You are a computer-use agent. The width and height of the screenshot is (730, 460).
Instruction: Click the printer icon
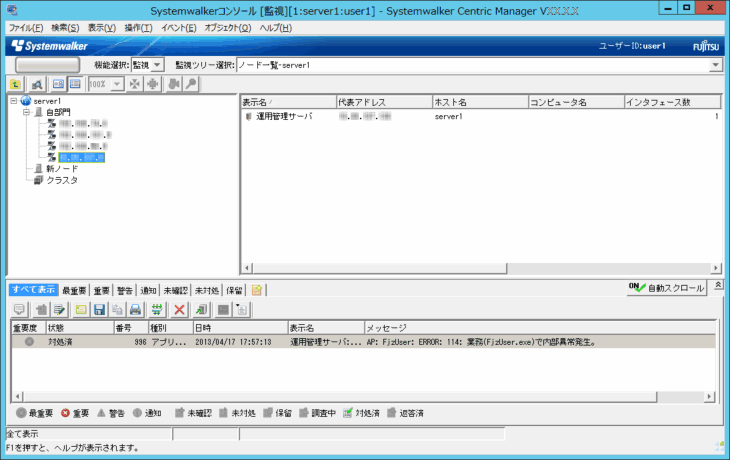tap(135, 310)
